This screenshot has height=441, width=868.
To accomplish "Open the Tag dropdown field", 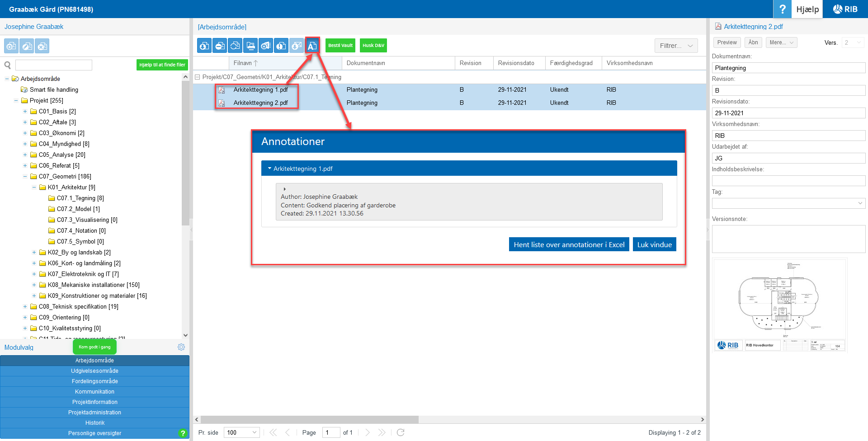I will tap(788, 203).
